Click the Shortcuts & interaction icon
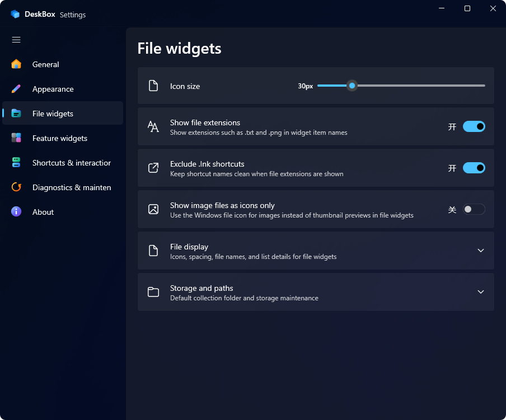Image resolution: width=506 pixels, height=420 pixels. click(x=16, y=162)
